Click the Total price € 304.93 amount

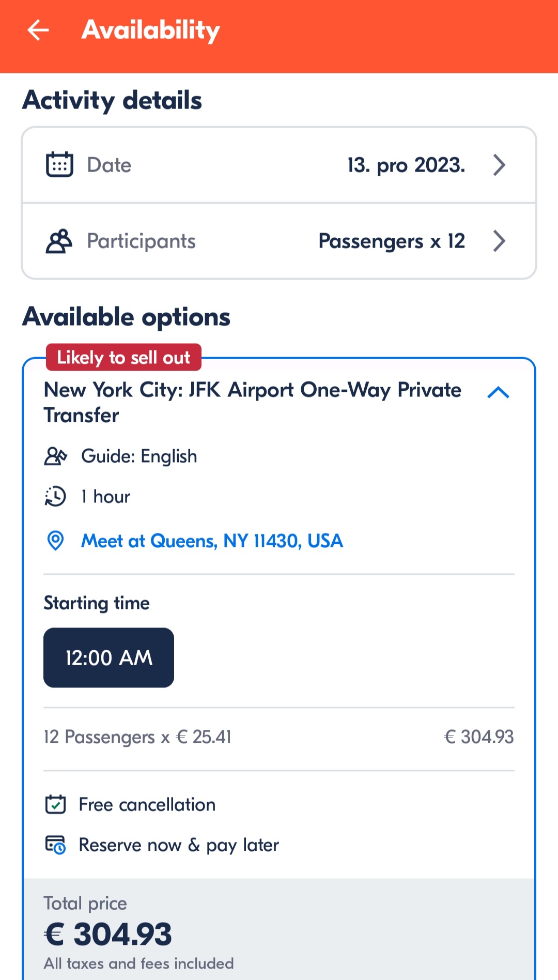pyautogui.click(x=108, y=935)
